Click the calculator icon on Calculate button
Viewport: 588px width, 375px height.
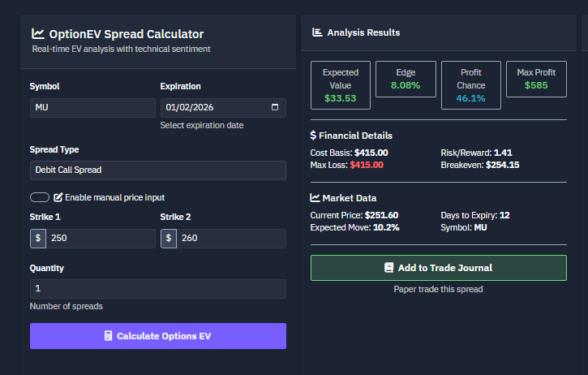pyautogui.click(x=109, y=336)
